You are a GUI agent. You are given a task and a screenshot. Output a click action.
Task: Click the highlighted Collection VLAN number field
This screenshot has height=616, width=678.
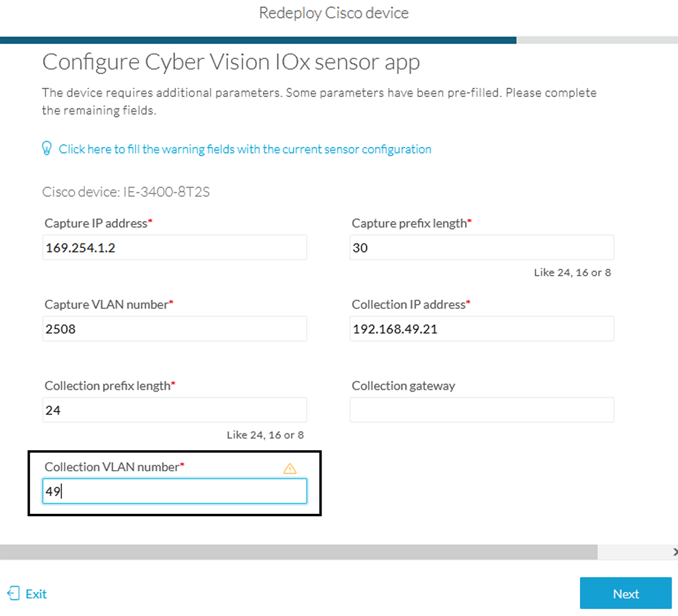point(174,491)
